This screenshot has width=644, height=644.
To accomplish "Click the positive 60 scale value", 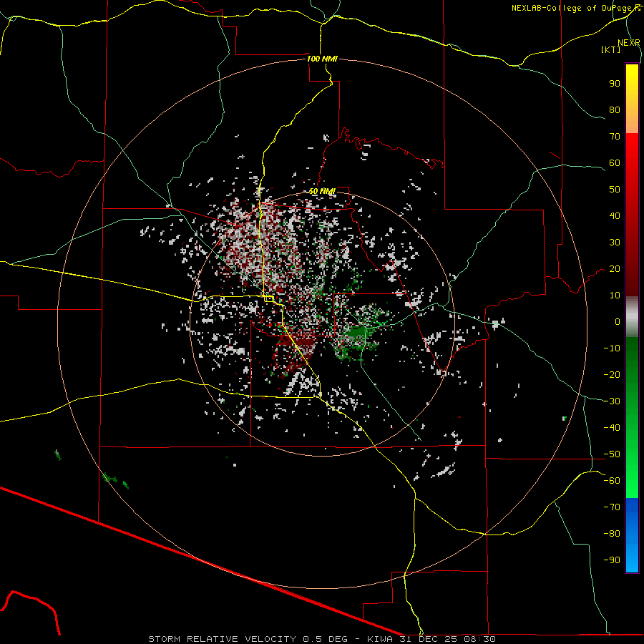I will [615, 163].
